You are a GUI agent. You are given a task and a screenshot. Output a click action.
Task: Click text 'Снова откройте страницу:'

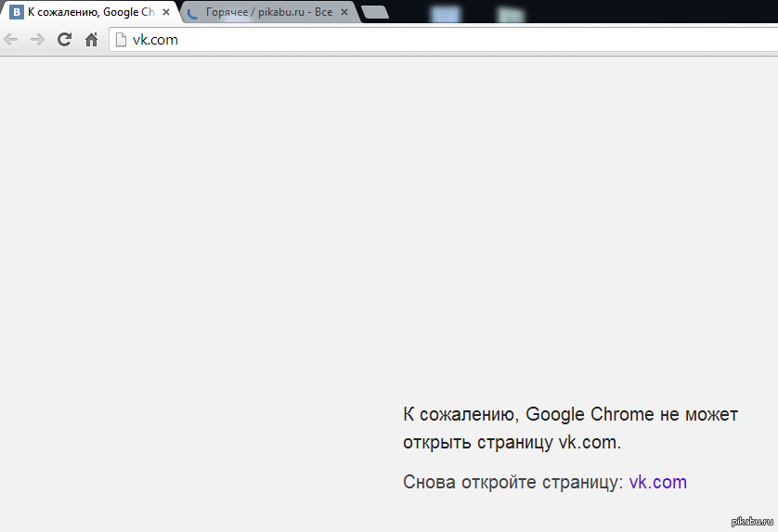tap(513, 483)
